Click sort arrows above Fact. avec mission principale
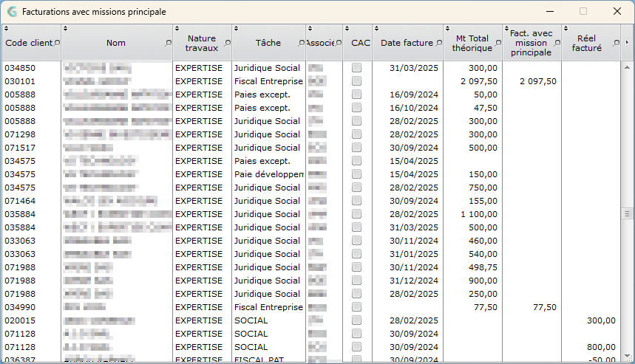The width and height of the screenshot is (635, 364). click(x=506, y=28)
